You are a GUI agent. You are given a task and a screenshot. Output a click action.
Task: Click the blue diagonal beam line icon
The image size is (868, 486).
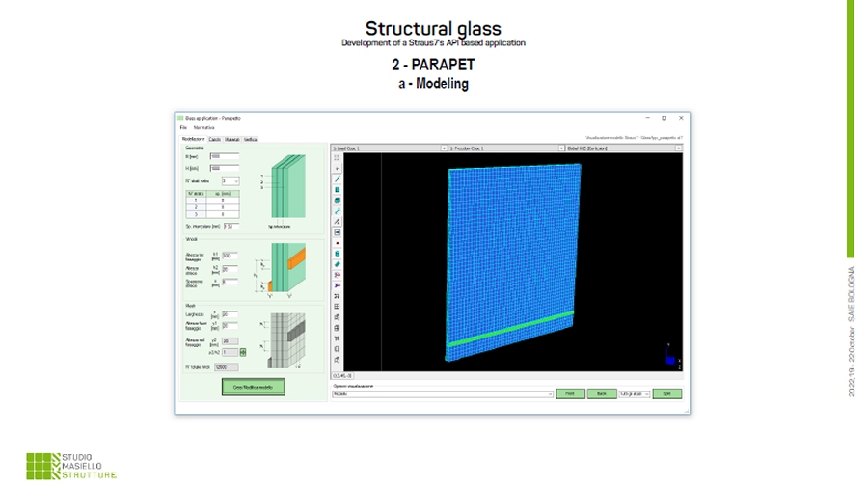[338, 179]
